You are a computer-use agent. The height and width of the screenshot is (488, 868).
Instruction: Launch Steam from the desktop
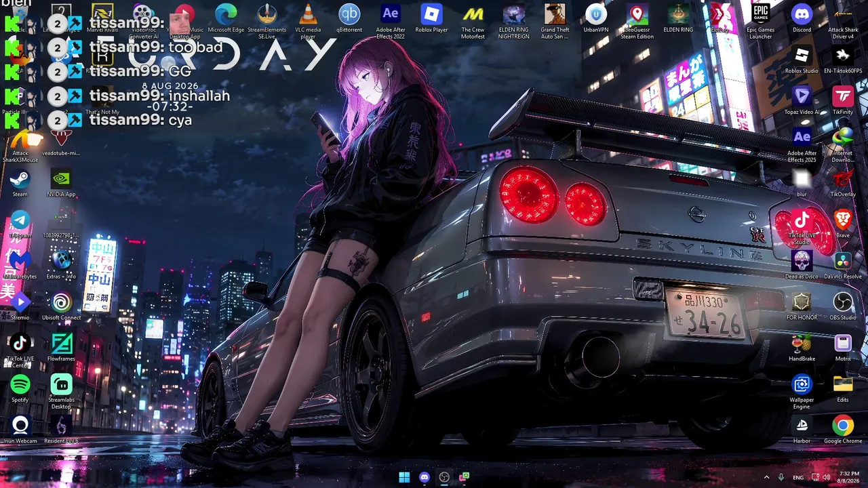tap(20, 184)
